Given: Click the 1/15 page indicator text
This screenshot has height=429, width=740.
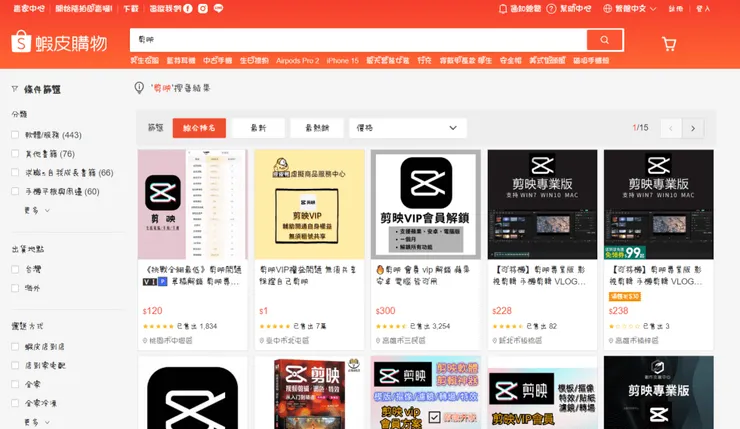Looking at the screenshot, I should [x=640, y=128].
